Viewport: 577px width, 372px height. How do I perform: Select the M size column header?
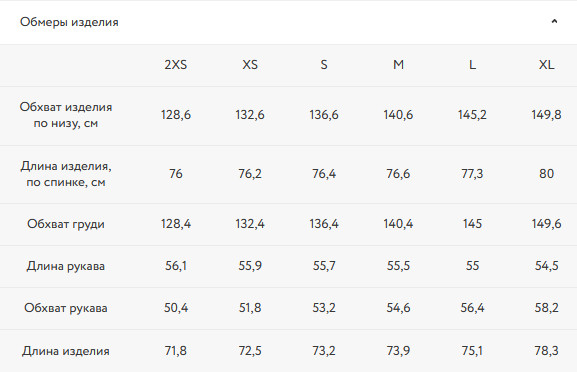(x=398, y=65)
